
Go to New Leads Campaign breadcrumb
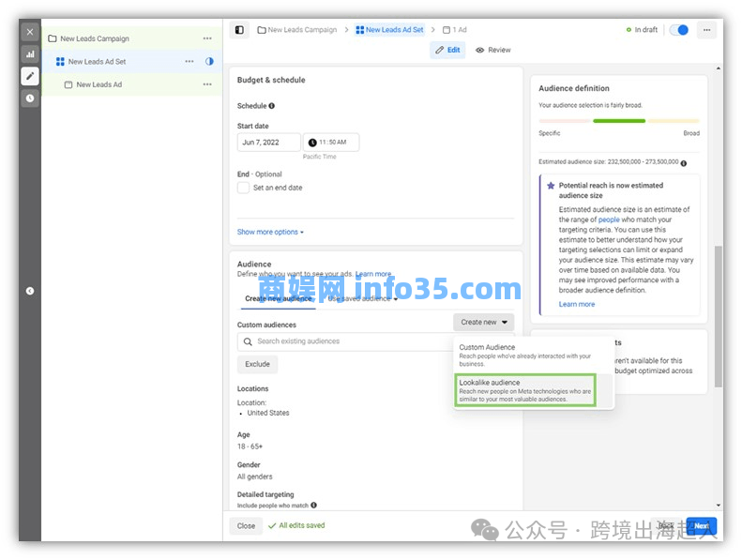coord(297,30)
